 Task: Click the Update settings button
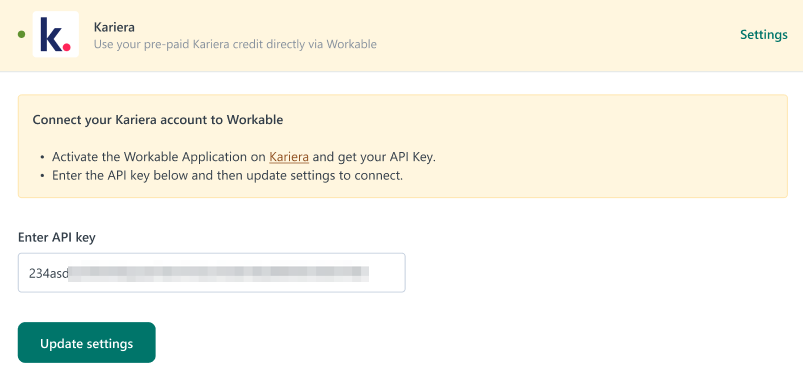[x=87, y=343]
